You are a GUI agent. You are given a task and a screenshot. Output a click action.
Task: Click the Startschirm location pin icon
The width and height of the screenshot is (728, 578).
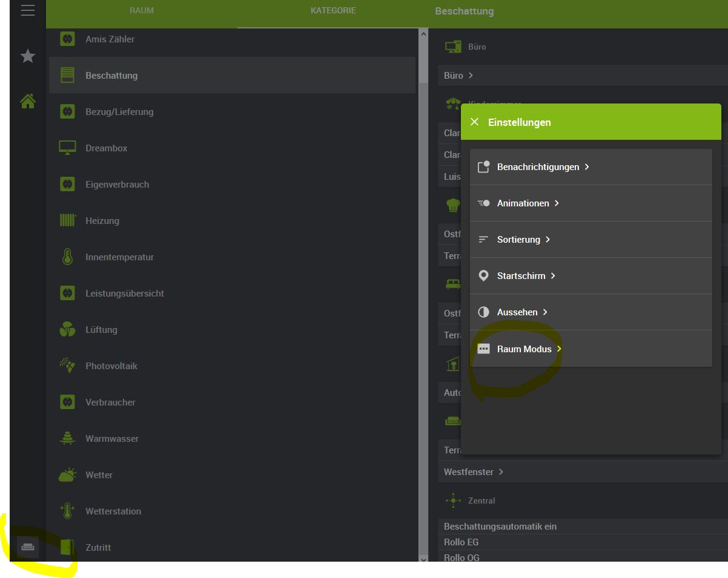coord(483,276)
